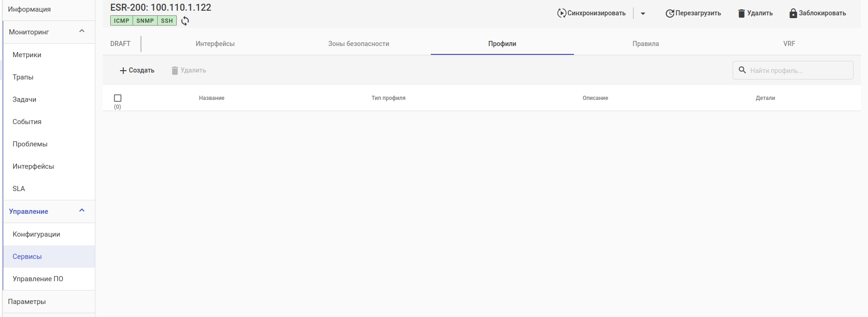Open Конфигурации in the sidebar
868x317 pixels.
(49, 234)
